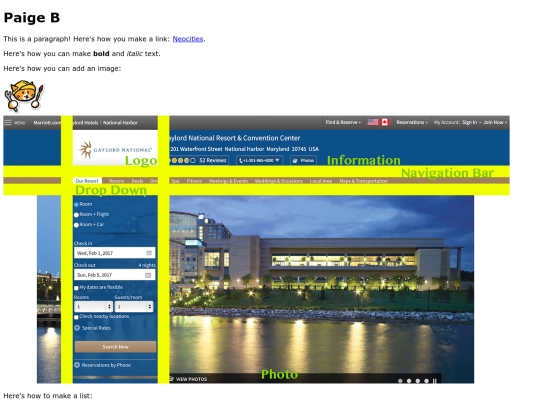Open the Check in calendar icon
540x405 pixels.
[x=149, y=253]
